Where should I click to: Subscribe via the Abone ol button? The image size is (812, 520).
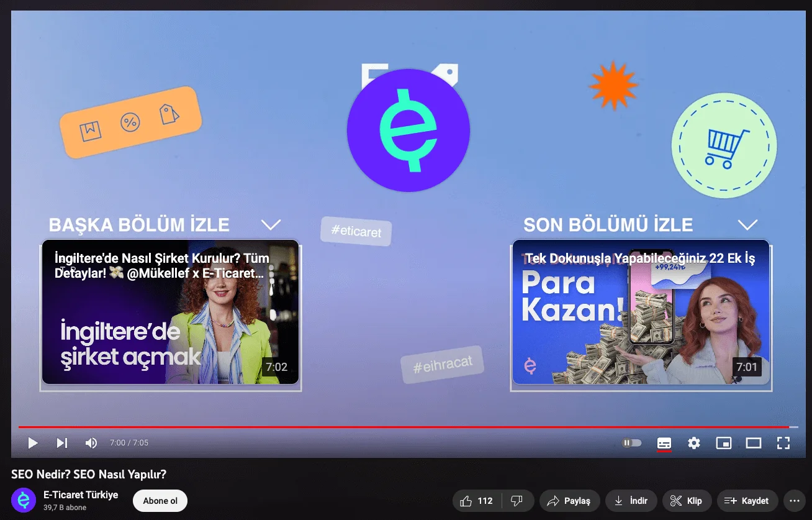pos(160,501)
